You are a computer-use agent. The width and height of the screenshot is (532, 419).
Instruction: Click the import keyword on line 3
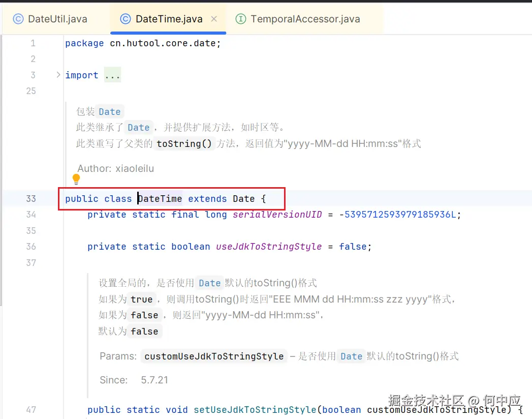click(82, 75)
